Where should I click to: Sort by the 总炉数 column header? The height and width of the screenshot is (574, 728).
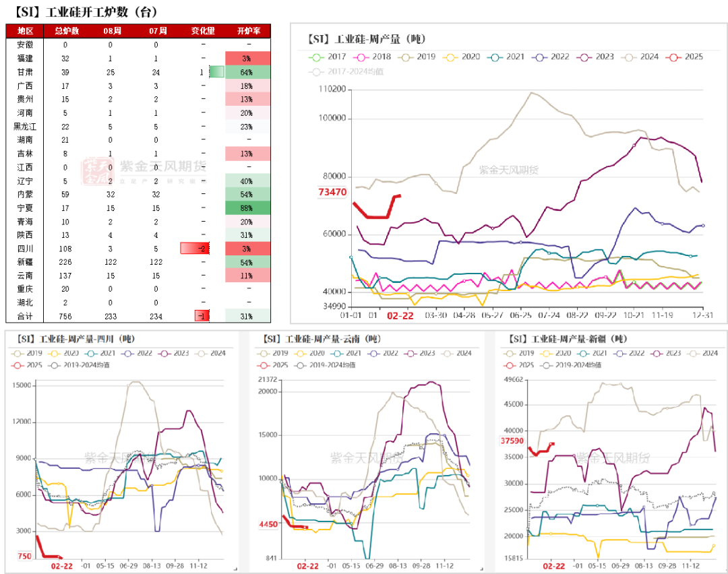pos(66,31)
